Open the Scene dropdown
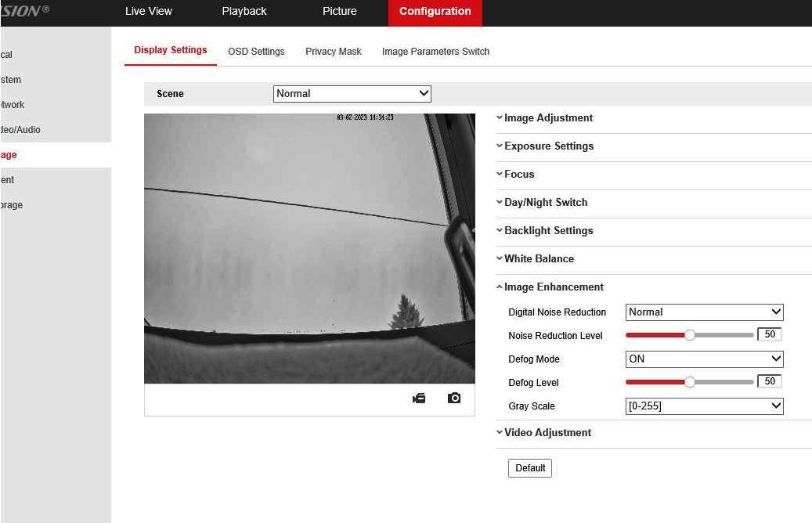The width and height of the screenshot is (812, 523). [352, 94]
